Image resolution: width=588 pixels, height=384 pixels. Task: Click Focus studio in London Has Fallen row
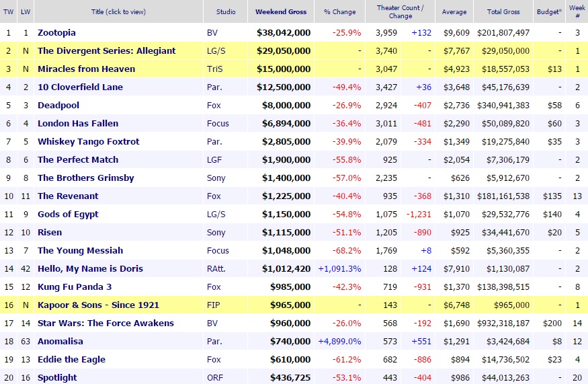tap(218, 124)
